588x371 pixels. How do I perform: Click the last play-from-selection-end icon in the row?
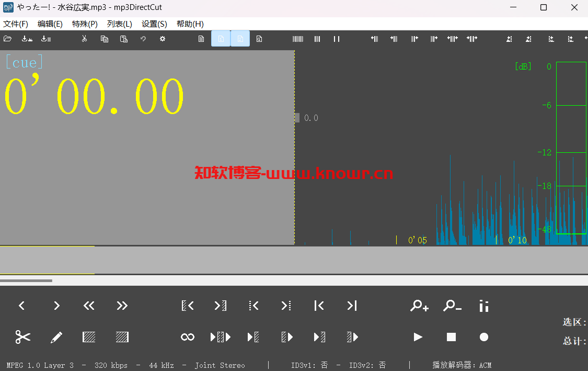pyautogui.click(x=352, y=337)
